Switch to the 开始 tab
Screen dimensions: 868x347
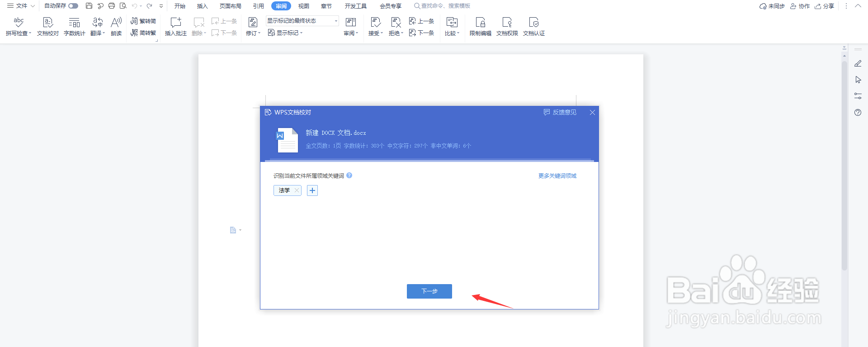coord(180,6)
